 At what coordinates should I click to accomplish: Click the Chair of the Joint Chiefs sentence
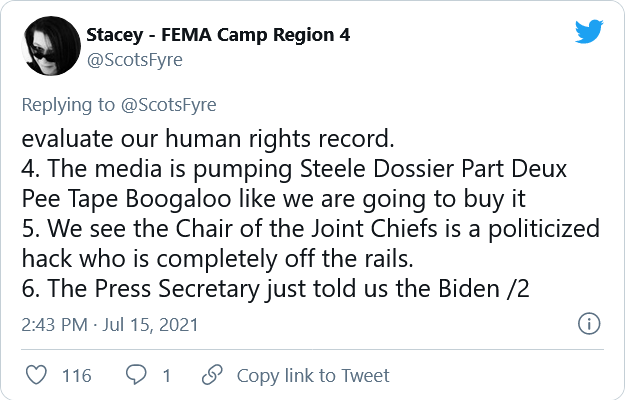pyautogui.click(x=300, y=229)
